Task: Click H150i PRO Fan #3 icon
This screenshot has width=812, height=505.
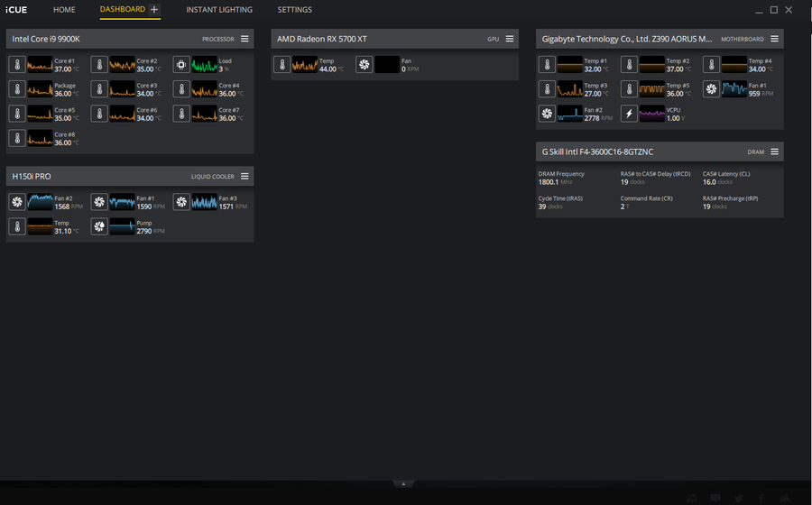Action: point(181,202)
